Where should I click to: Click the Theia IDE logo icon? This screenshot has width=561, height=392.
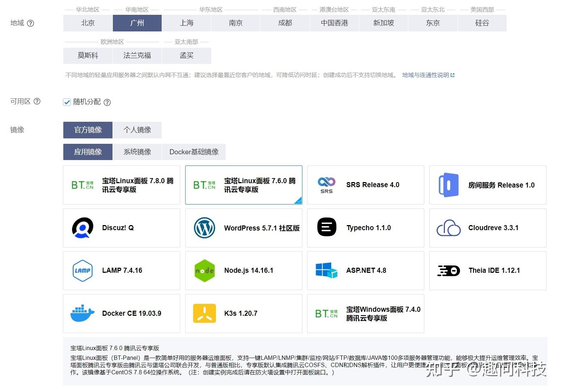click(449, 271)
